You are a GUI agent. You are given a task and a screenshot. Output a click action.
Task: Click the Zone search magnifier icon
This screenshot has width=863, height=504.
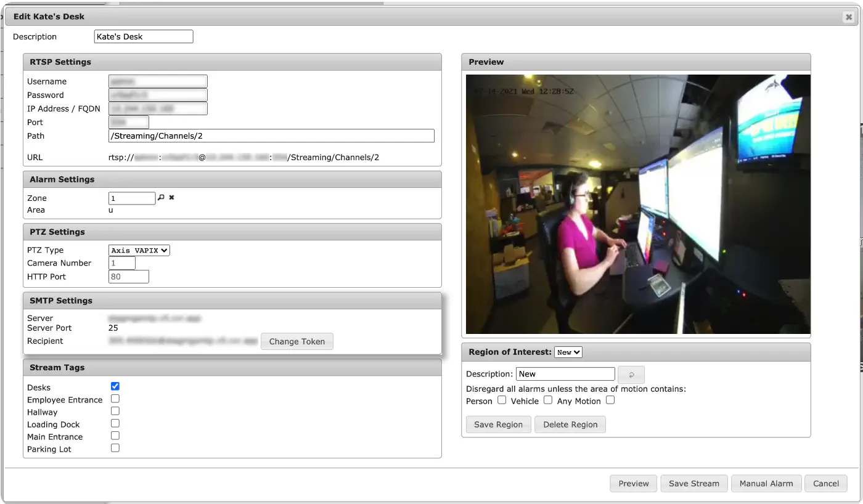tap(162, 198)
